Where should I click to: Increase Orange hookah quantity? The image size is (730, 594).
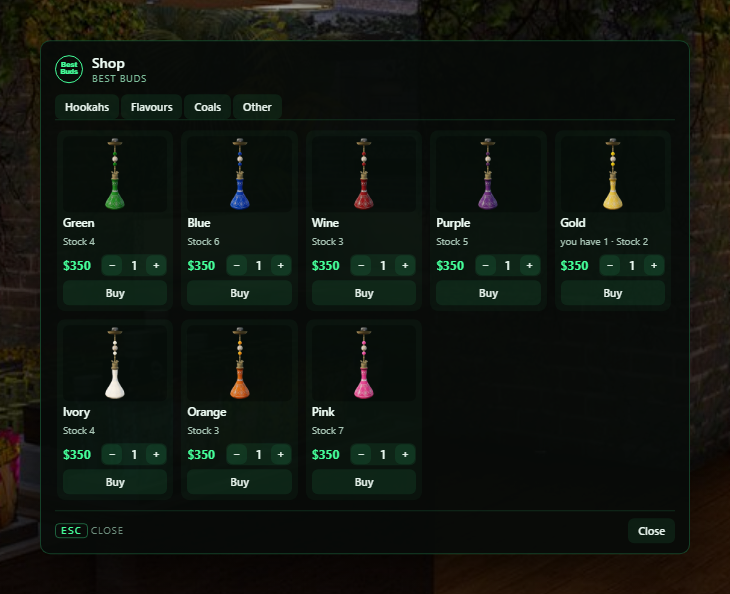coord(281,454)
